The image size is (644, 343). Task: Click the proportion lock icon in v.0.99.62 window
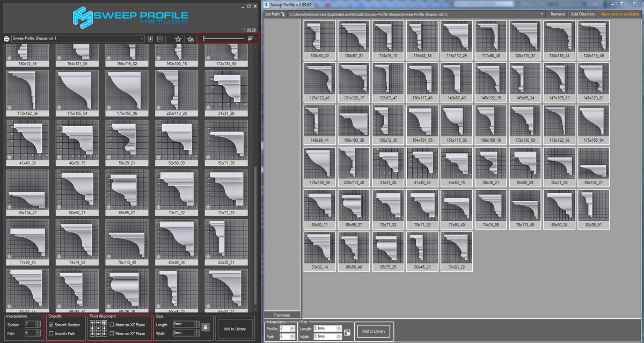point(347,332)
